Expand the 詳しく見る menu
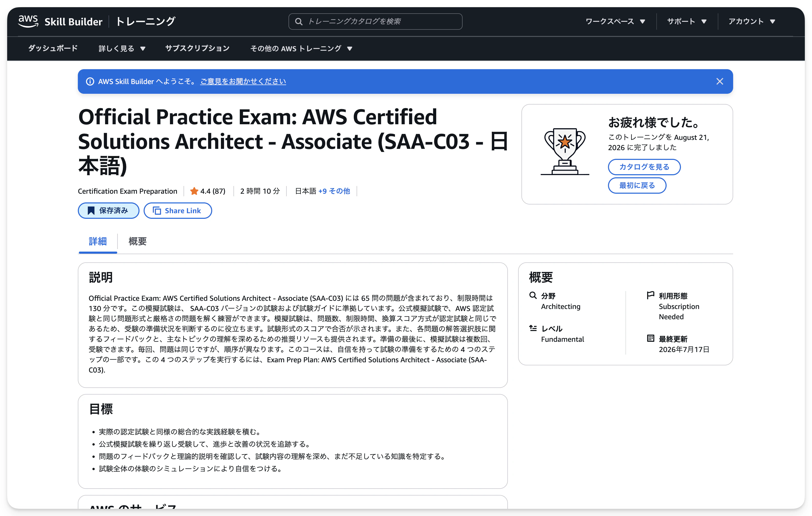Viewport: 812px width, 516px height. pyautogui.click(x=122, y=49)
